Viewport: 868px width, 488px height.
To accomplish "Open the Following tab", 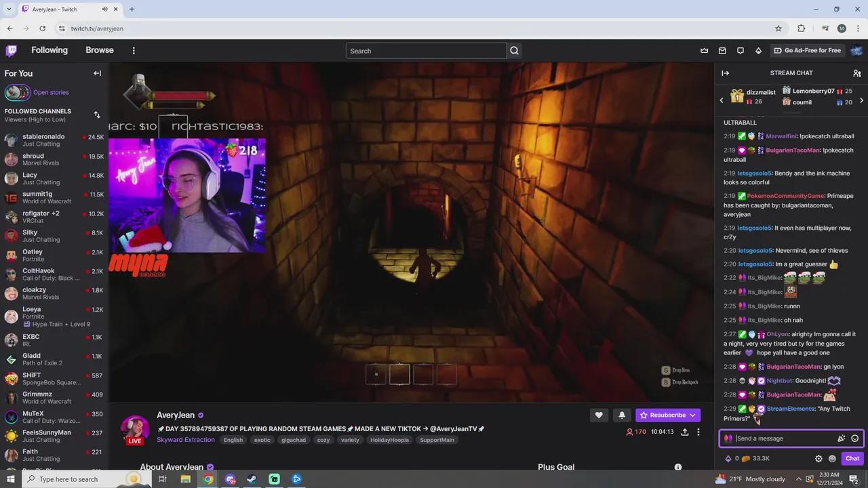I will point(50,50).
